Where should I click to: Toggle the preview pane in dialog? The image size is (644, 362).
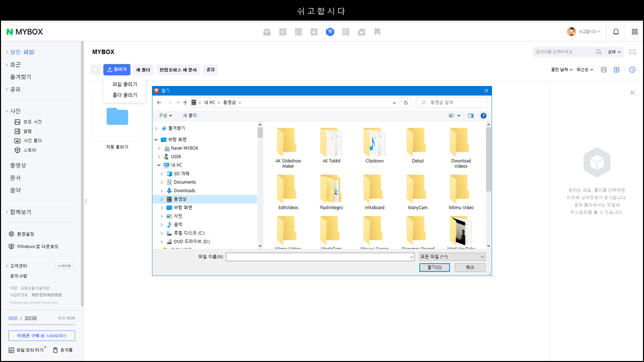click(x=470, y=116)
